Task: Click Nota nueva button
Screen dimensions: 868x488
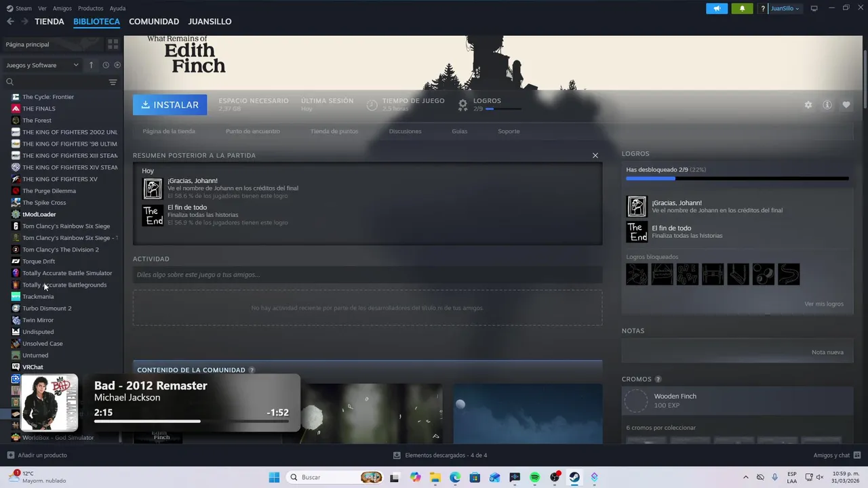Action: (x=827, y=352)
